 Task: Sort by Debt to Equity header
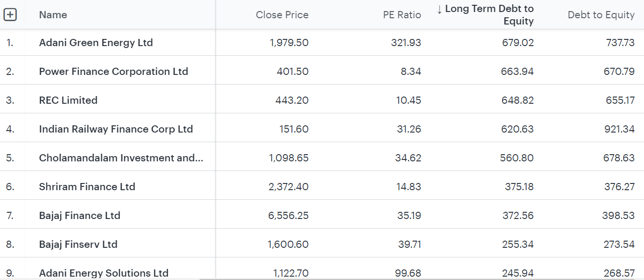[601, 15]
